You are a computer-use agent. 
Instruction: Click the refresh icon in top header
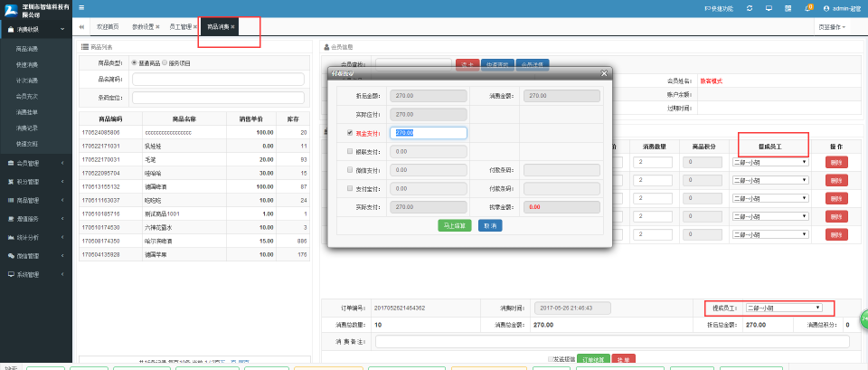(x=750, y=7)
